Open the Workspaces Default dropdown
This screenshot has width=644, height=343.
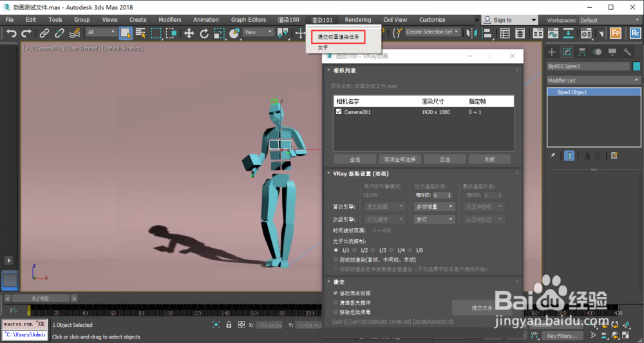[x=609, y=20]
